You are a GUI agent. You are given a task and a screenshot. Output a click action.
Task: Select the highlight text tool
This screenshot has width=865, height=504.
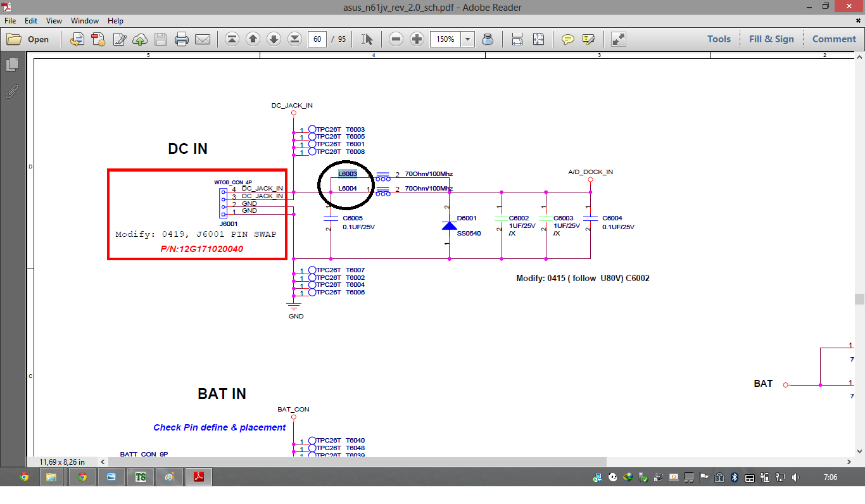[589, 39]
